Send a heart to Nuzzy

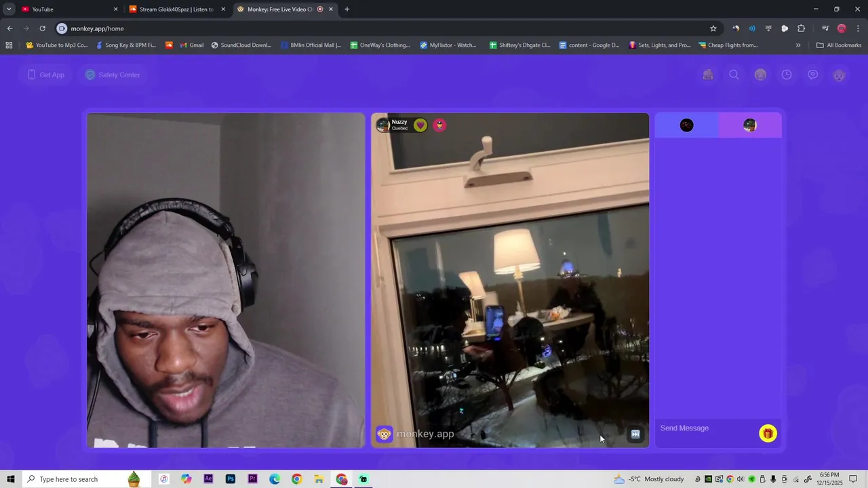pos(420,125)
